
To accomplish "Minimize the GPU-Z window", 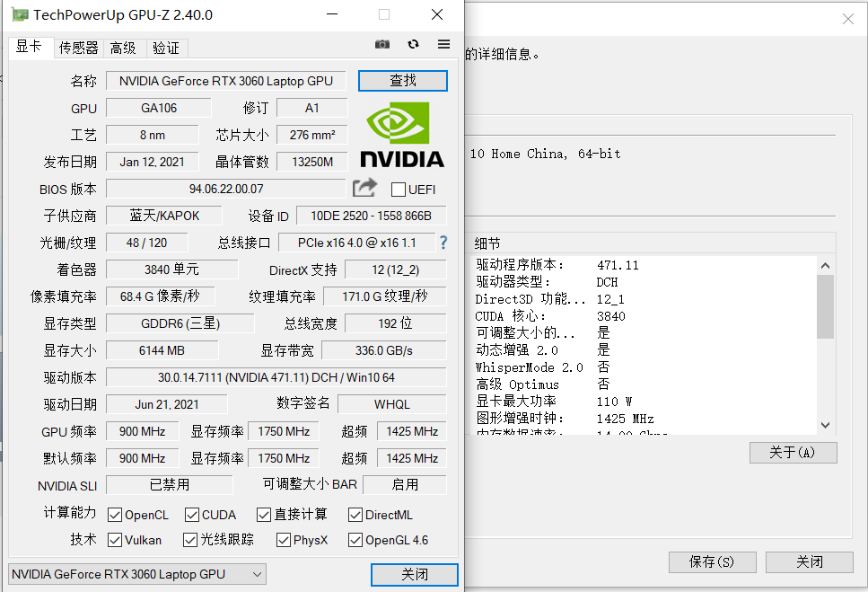I will click(x=332, y=14).
